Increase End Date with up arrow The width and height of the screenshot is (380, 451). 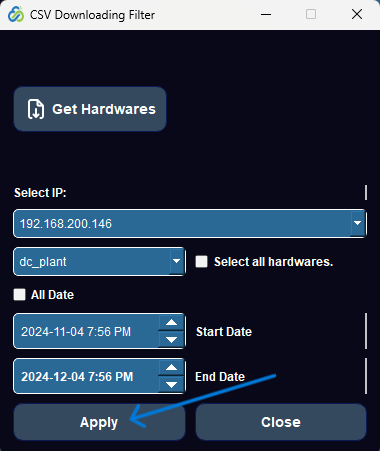point(171,367)
